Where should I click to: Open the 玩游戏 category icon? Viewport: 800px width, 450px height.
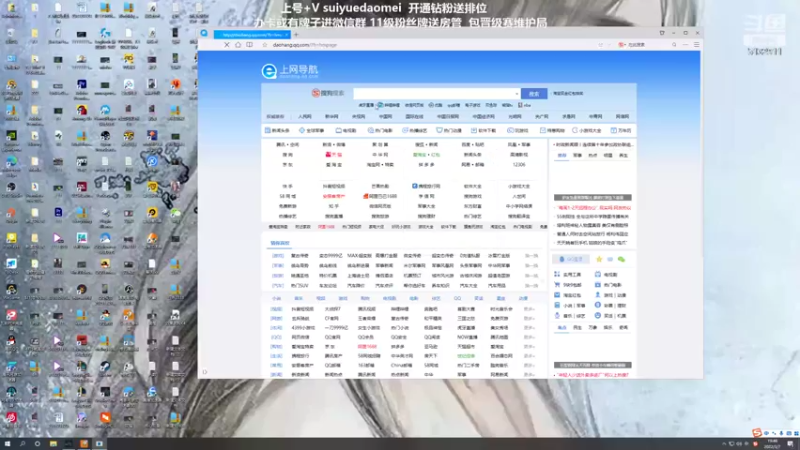(x=518, y=131)
